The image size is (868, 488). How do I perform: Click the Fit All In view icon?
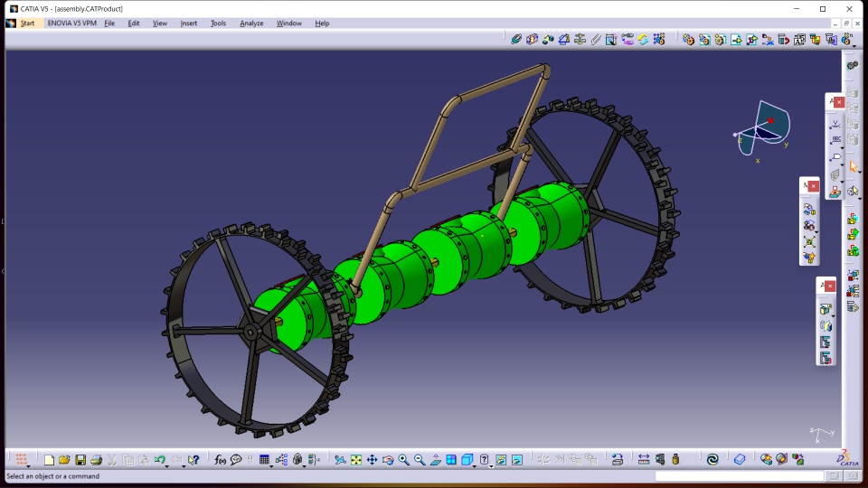(356, 460)
